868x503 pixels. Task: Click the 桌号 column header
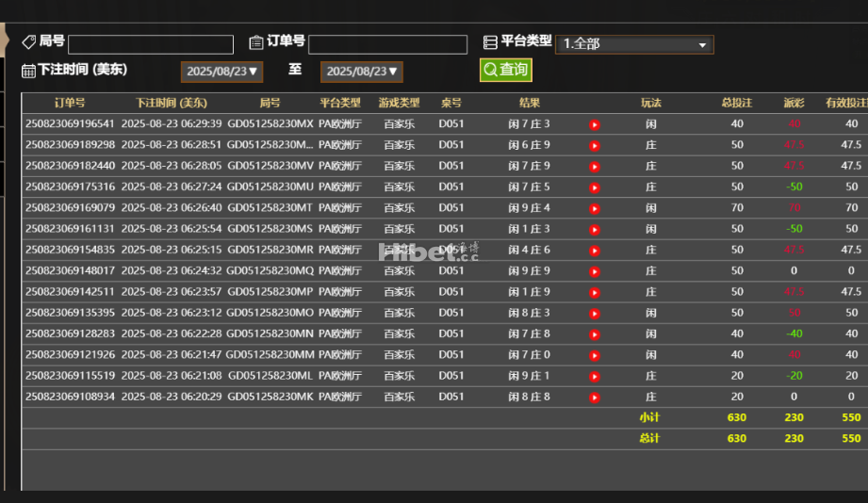coord(451,103)
